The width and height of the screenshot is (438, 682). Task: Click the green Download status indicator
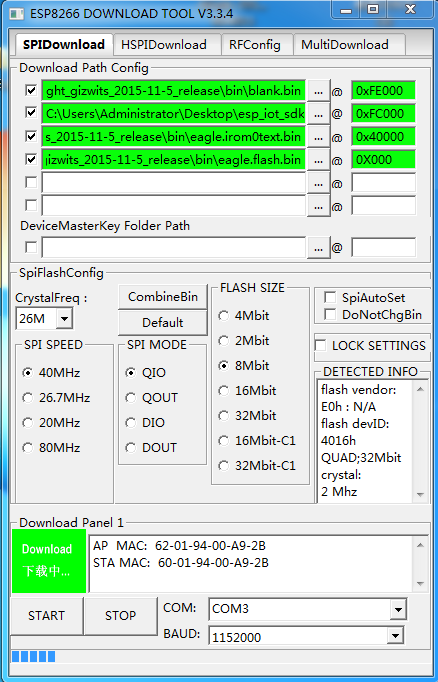[x=49, y=561]
